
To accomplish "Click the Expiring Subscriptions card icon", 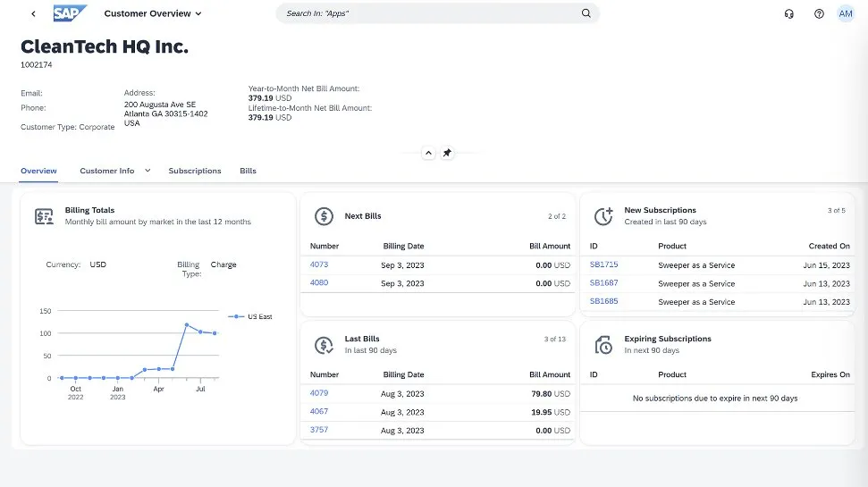I will (x=604, y=345).
